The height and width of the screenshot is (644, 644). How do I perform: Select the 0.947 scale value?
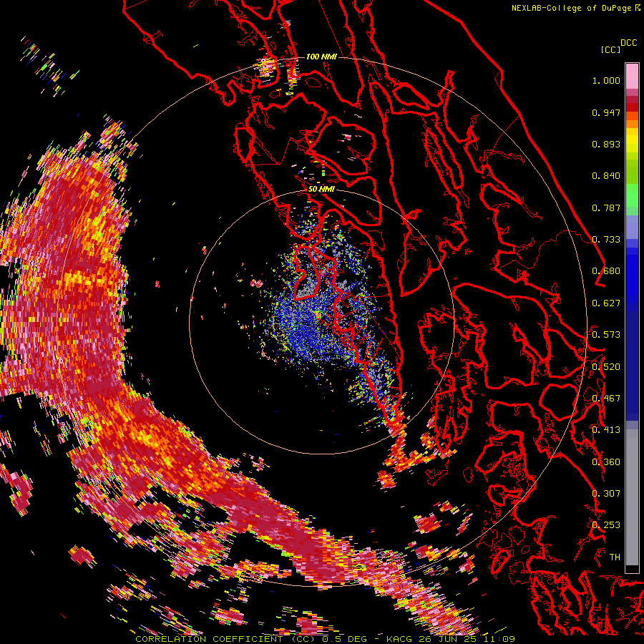click(x=606, y=112)
